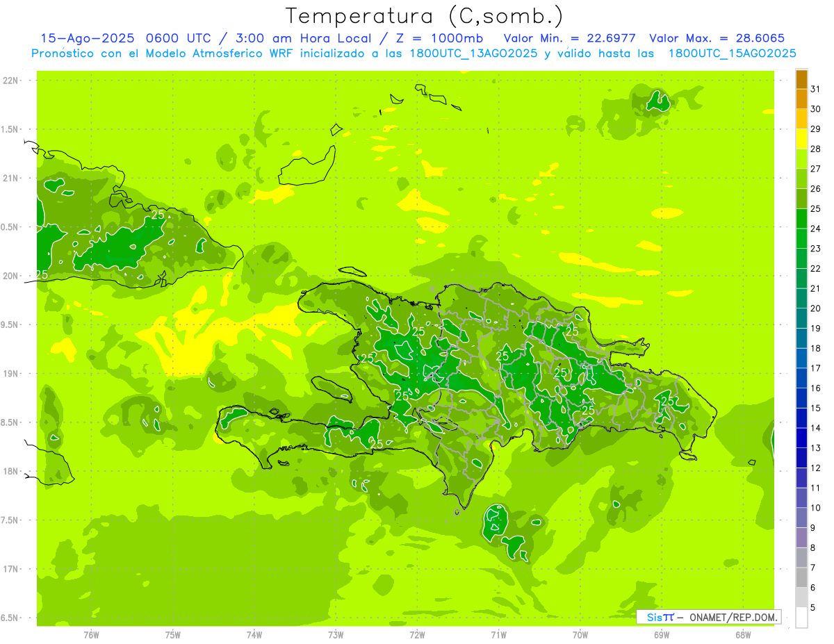Pick the yellow swatch between 28 and 29
This screenshot has height=644, width=834.
[x=801, y=139]
